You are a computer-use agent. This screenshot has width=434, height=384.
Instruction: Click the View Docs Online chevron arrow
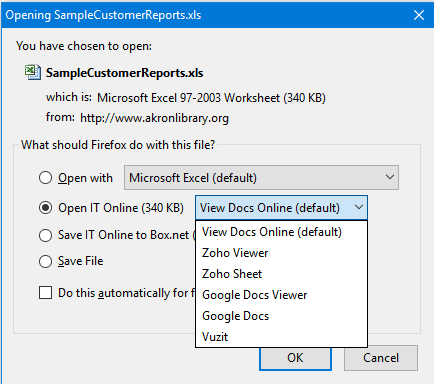click(x=359, y=207)
